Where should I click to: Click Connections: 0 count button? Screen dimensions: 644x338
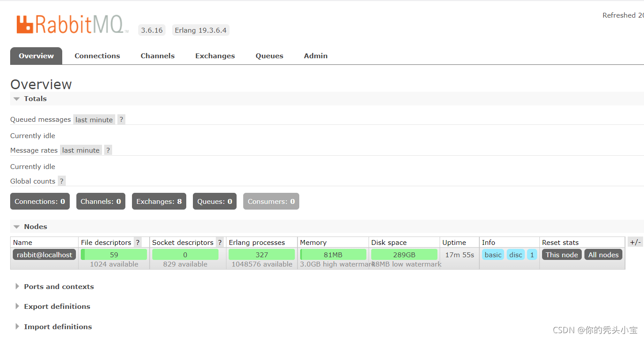[40, 201]
